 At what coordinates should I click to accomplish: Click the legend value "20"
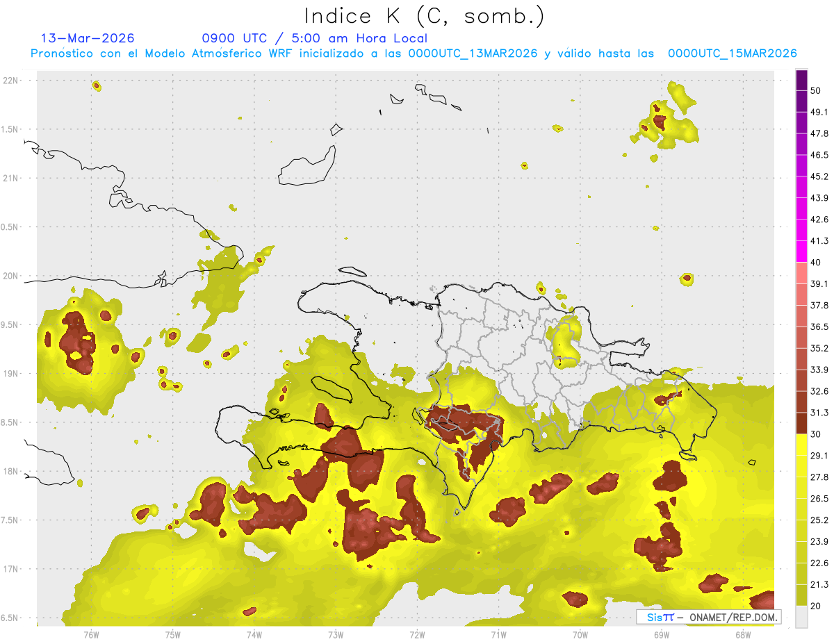[817, 606]
